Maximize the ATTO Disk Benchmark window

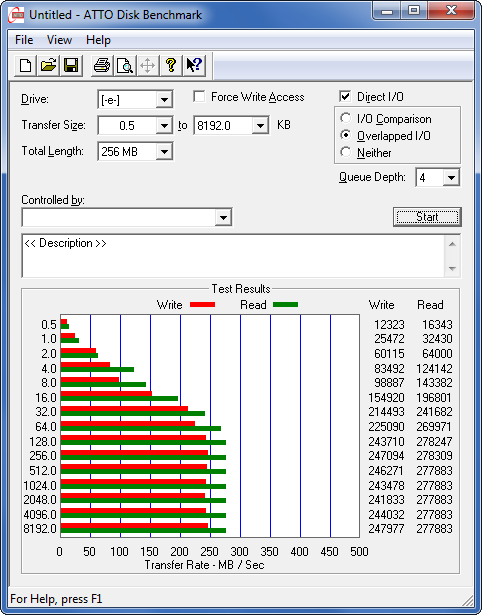pos(415,10)
